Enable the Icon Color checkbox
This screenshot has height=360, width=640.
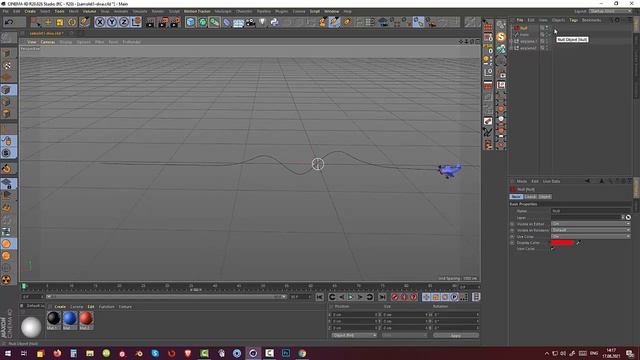[553, 249]
